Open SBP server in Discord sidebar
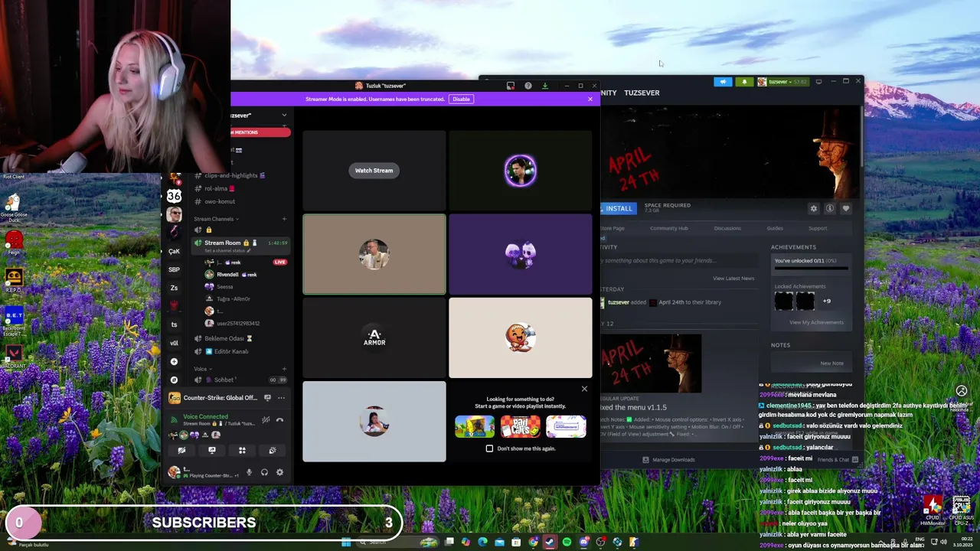 point(174,269)
